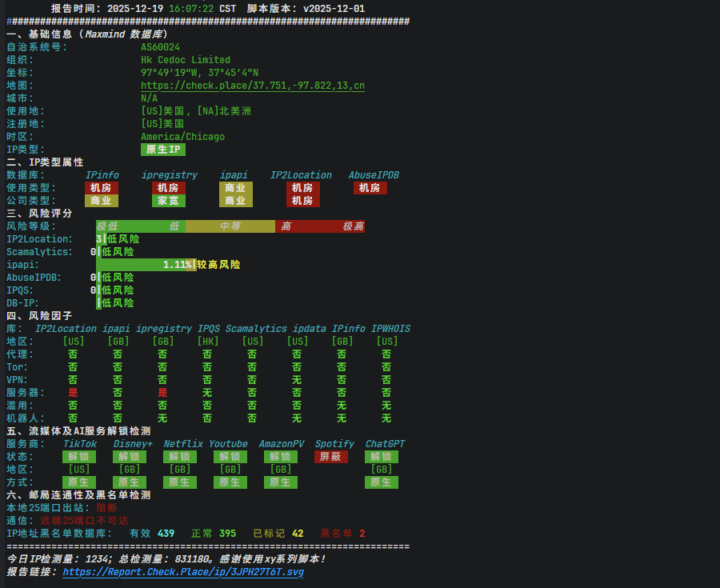Select the AS60024 autonomous system number
This screenshot has width=720, height=588.
click(x=160, y=47)
